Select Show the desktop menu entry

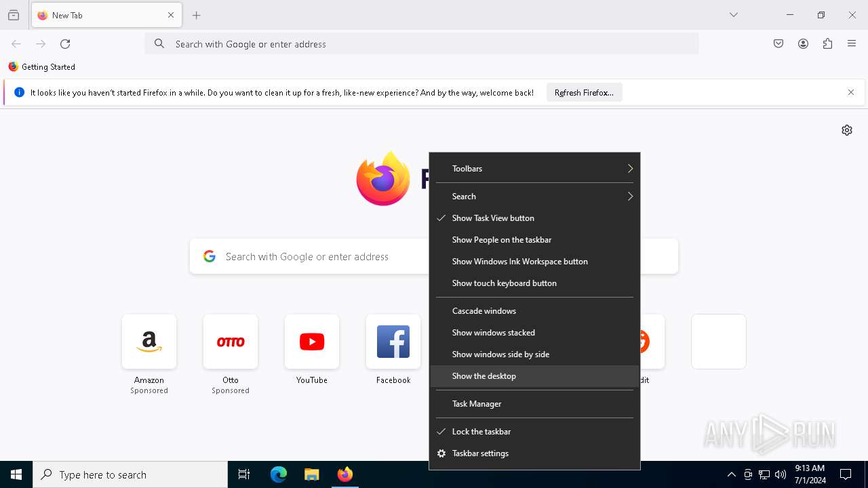click(534, 376)
